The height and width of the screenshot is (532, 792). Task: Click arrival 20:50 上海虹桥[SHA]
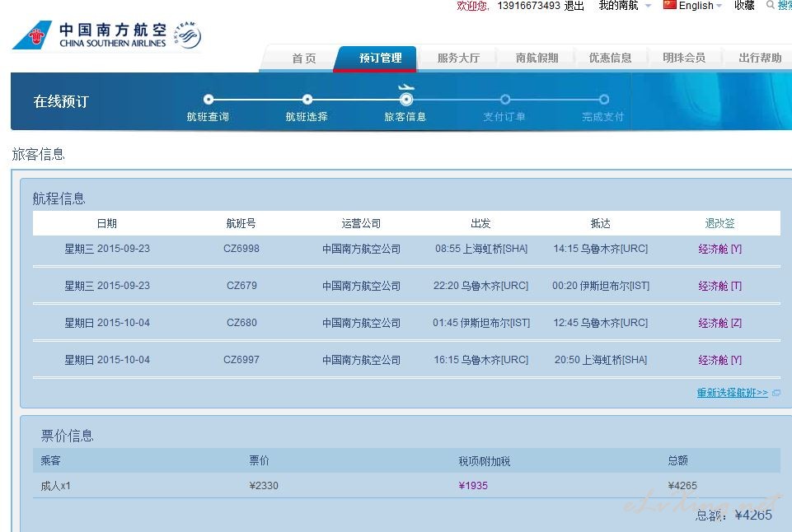coord(601,361)
